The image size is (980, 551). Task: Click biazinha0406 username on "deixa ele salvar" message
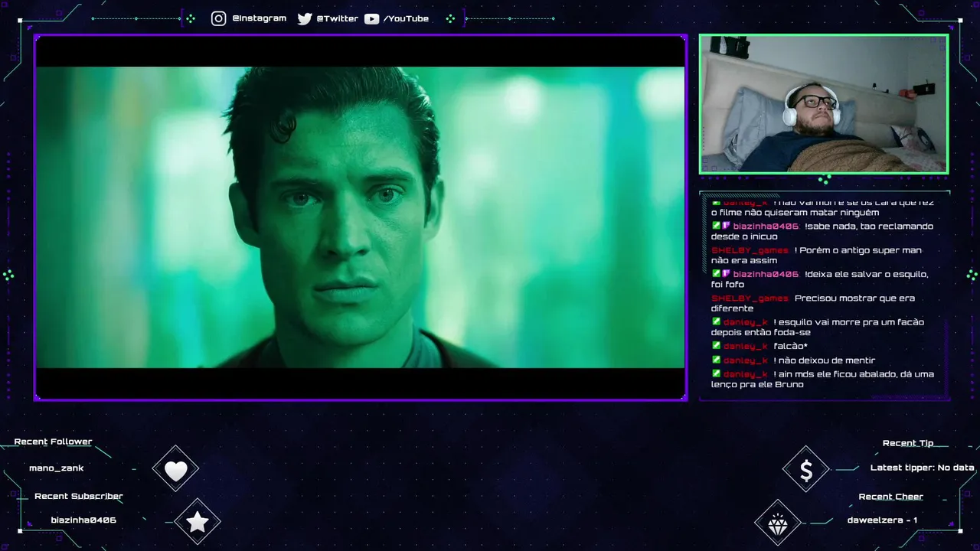766,274
